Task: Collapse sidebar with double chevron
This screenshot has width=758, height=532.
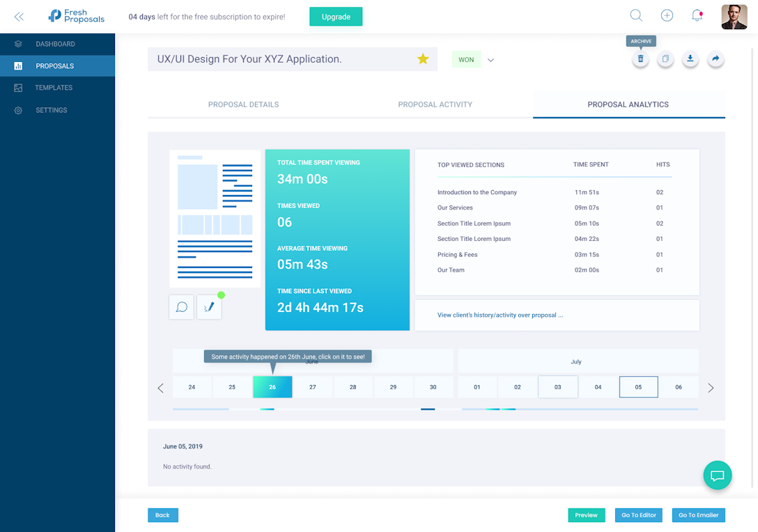Action: [x=19, y=17]
